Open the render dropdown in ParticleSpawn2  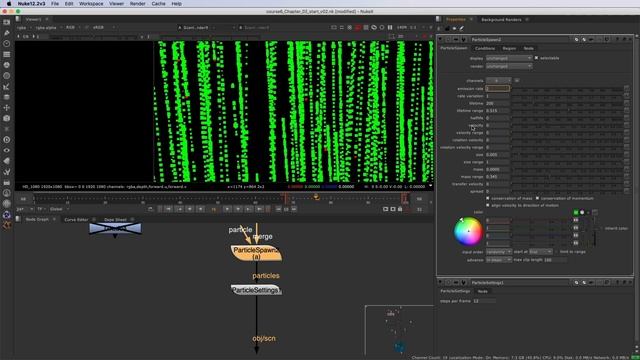(509, 66)
